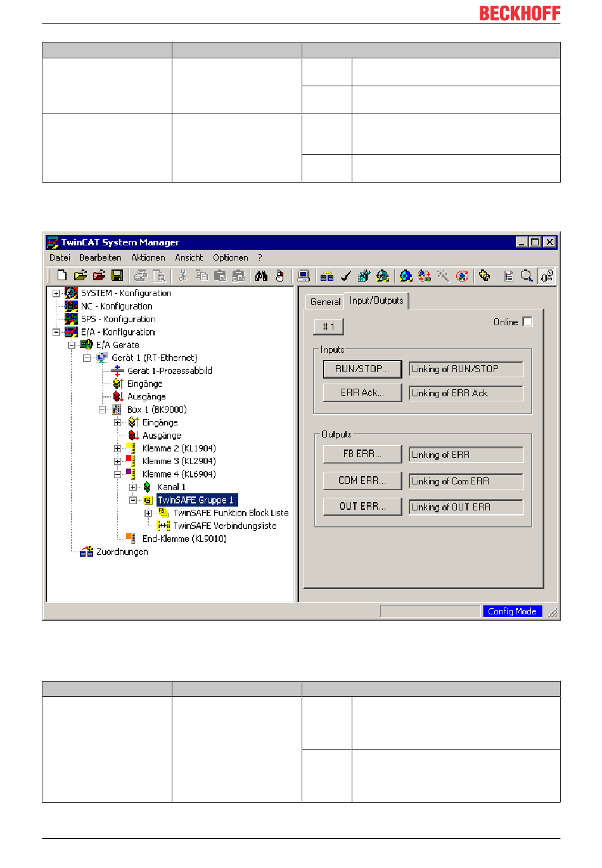The height and width of the screenshot is (868, 602).
Task: Switch to the General tab
Action: 325,302
